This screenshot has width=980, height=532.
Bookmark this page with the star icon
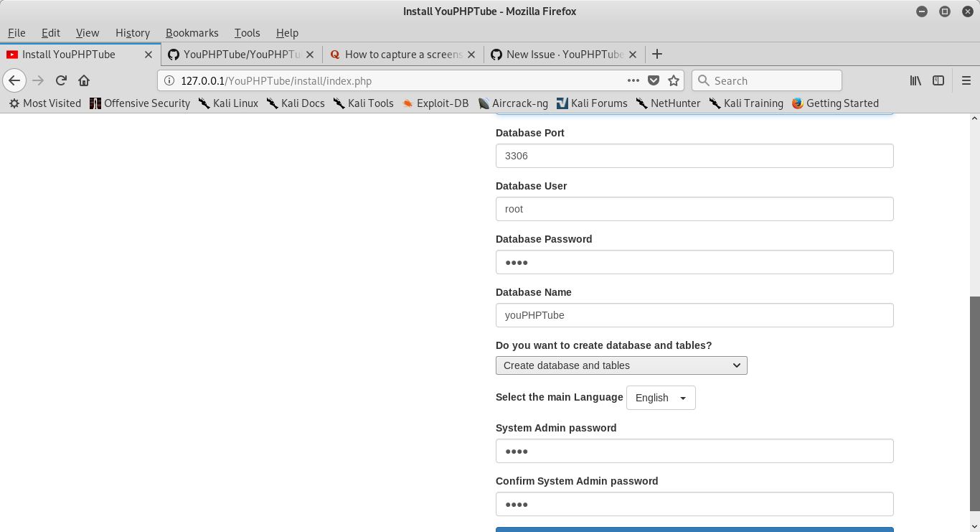pyautogui.click(x=674, y=80)
